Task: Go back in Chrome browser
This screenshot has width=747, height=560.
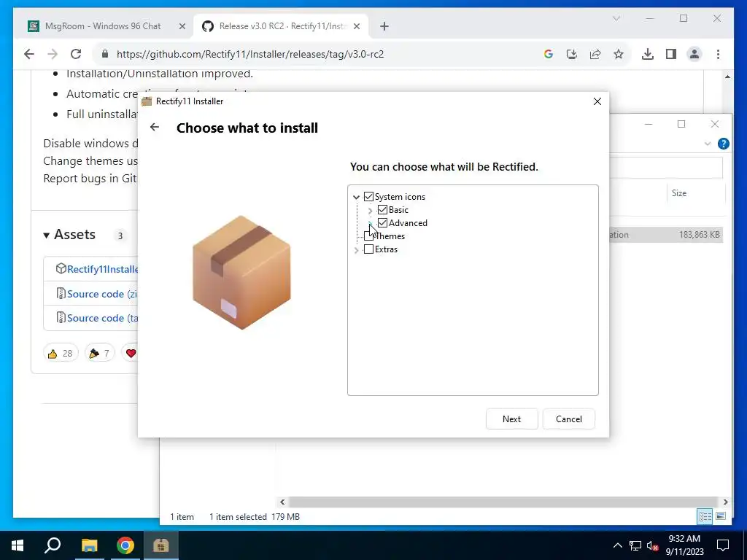Action: click(29, 54)
